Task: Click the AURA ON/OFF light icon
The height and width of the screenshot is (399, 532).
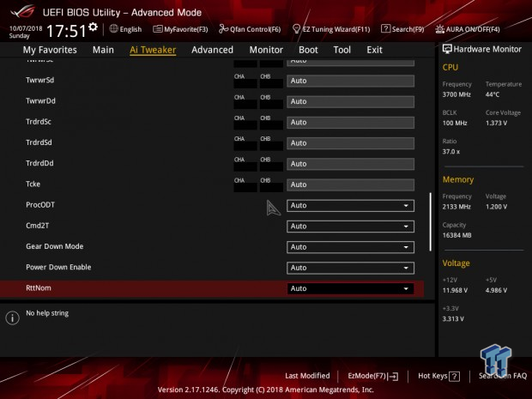Action: pos(439,29)
